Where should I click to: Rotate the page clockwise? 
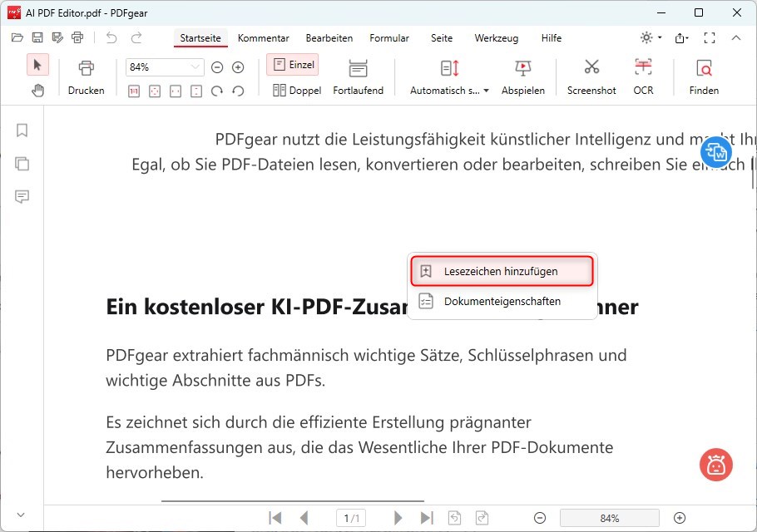point(217,91)
